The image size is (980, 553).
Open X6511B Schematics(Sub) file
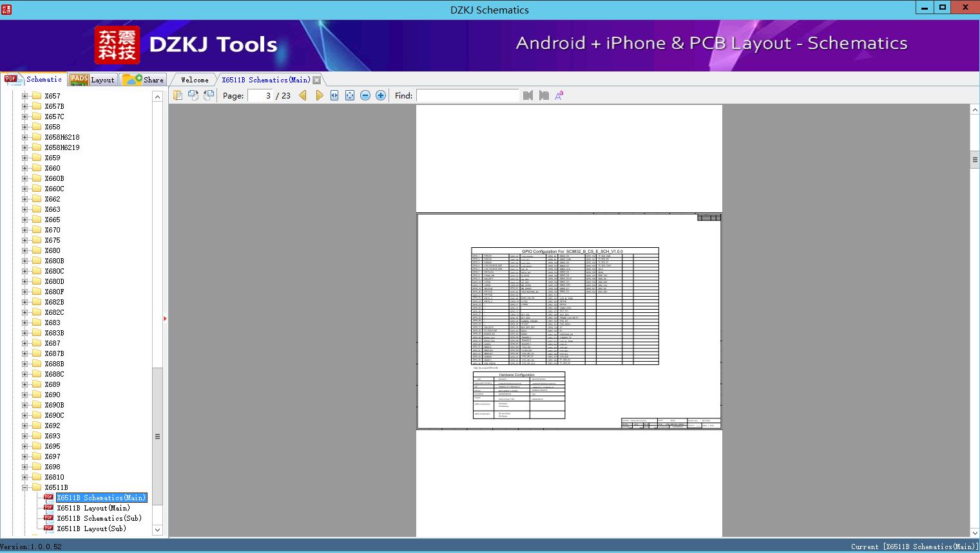click(x=99, y=518)
